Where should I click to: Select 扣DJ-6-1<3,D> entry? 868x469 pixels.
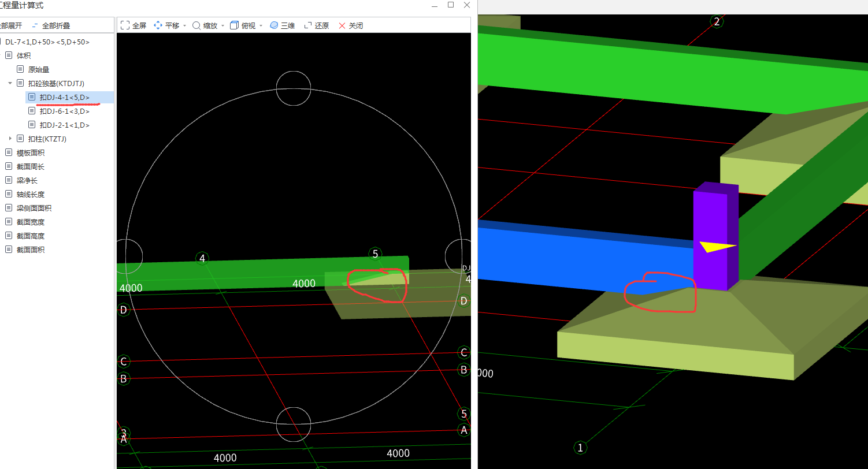[65, 111]
